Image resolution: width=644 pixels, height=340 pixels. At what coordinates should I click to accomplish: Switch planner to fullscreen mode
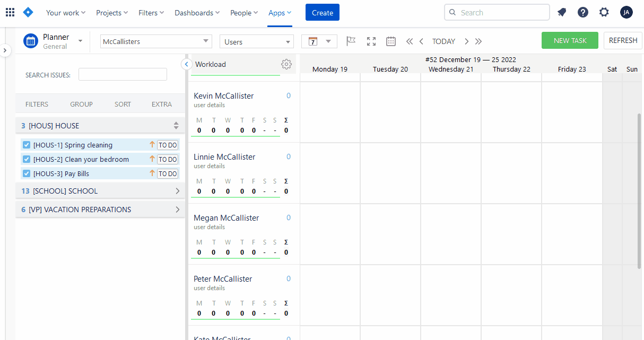(371, 41)
